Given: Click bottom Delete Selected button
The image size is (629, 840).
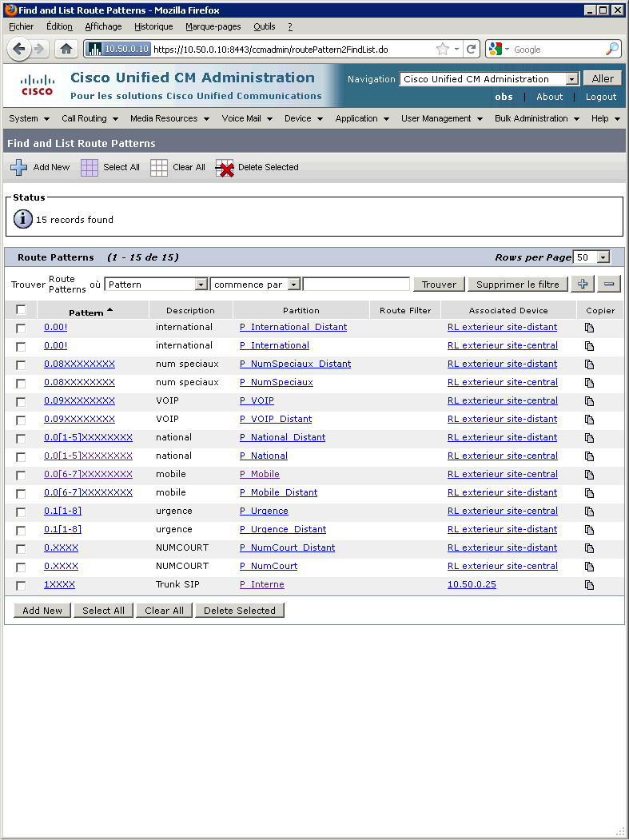Looking at the screenshot, I should point(240,610).
